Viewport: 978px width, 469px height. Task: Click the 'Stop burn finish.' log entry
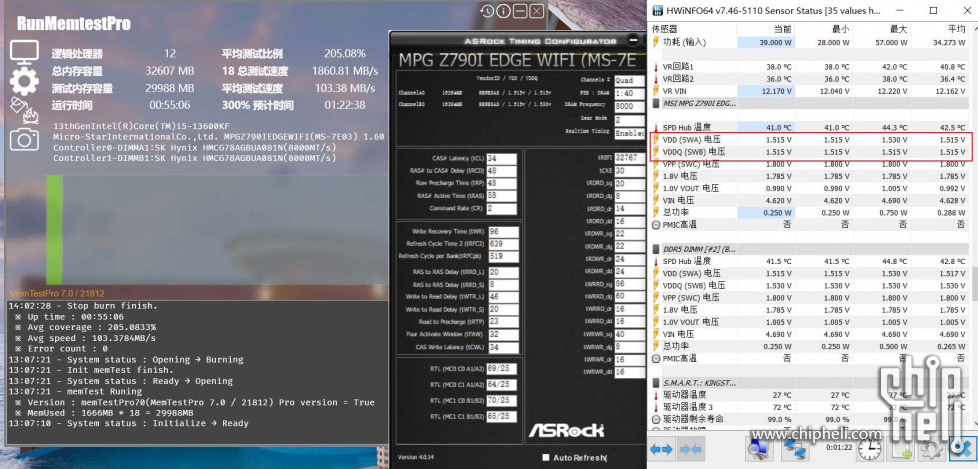coord(83,306)
